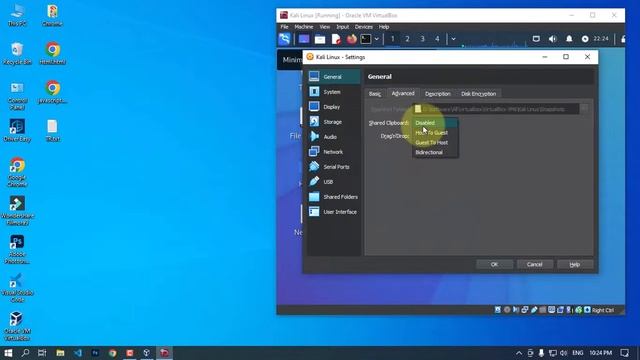Open the Display settings category
This screenshot has width=640, height=360.
(333, 107)
